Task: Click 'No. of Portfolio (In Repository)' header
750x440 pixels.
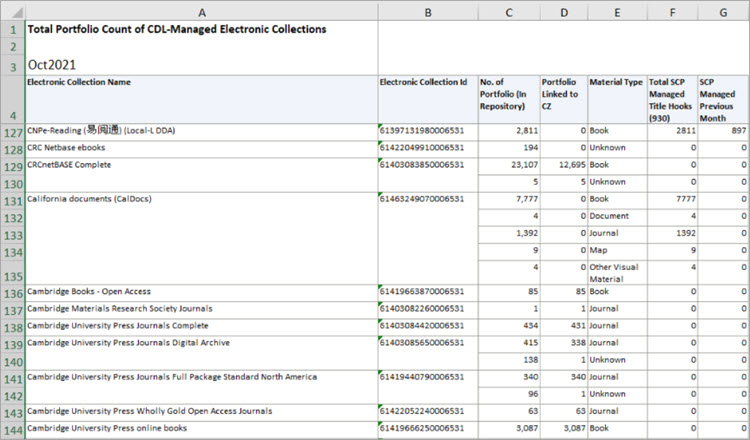Action: [509, 99]
